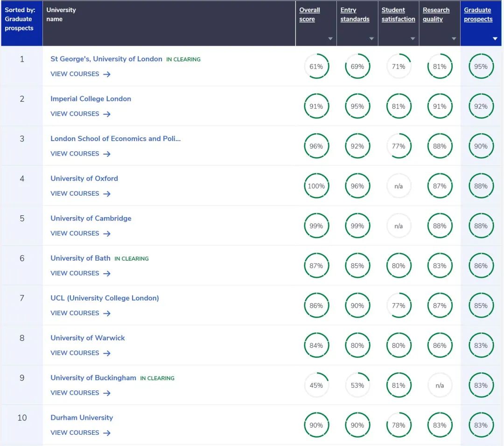Click View Courses text for Imperial College London
The width and height of the screenshot is (504, 446).
(75, 114)
